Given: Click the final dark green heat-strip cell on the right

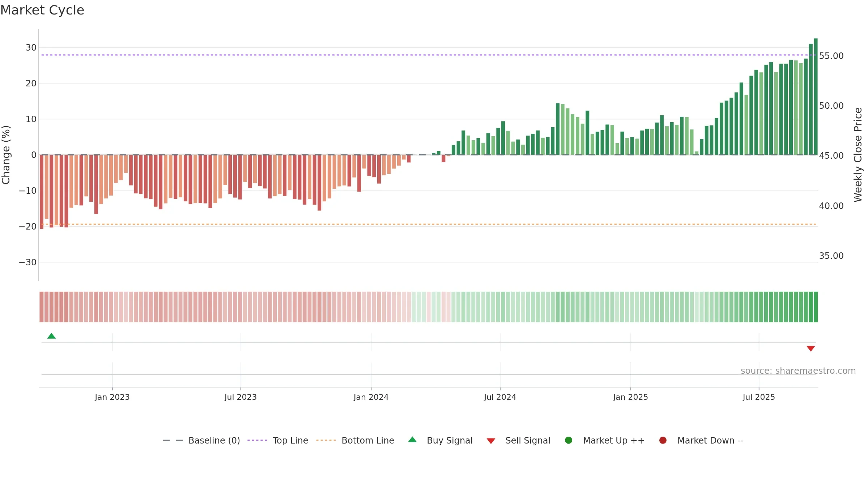Looking at the screenshot, I should coord(816,307).
